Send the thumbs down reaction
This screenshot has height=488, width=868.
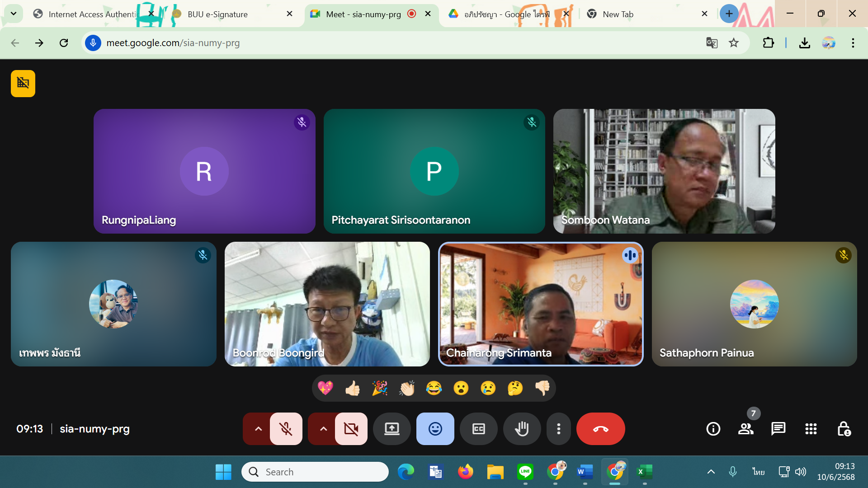coord(542,388)
